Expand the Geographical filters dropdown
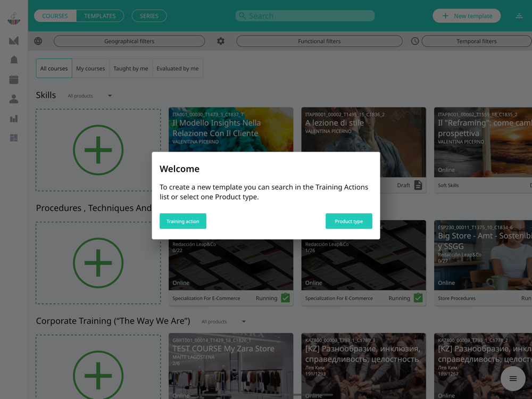The height and width of the screenshot is (399, 532). [129, 41]
